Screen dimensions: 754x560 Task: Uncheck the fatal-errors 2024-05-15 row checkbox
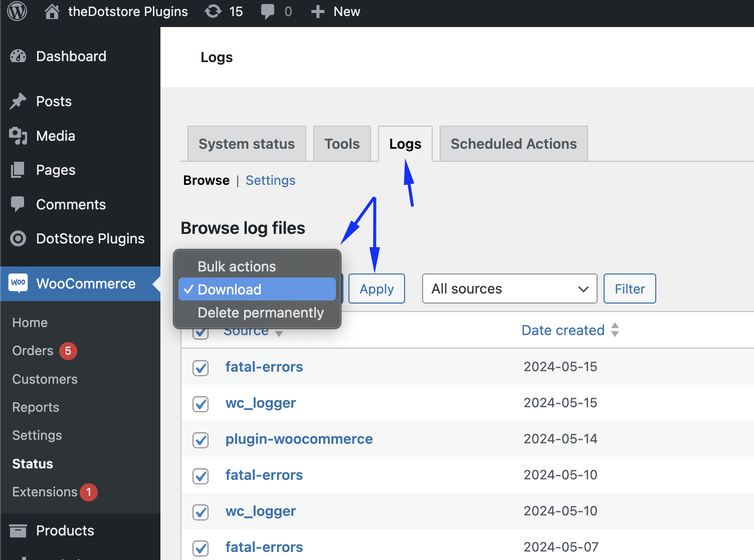[201, 368]
